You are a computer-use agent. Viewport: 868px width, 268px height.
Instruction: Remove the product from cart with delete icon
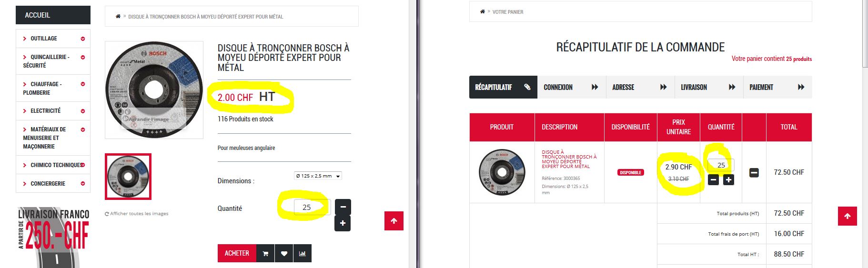coord(754,172)
